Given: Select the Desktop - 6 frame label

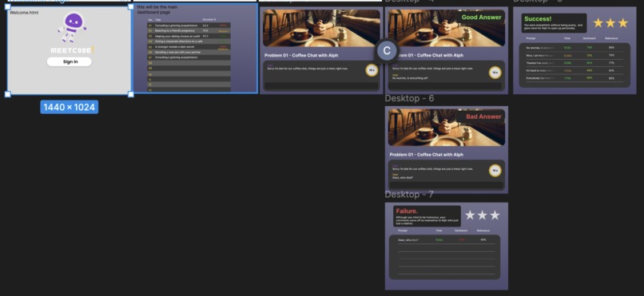Looking at the screenshot, I should pyautogui.click(x=409, y=98).
